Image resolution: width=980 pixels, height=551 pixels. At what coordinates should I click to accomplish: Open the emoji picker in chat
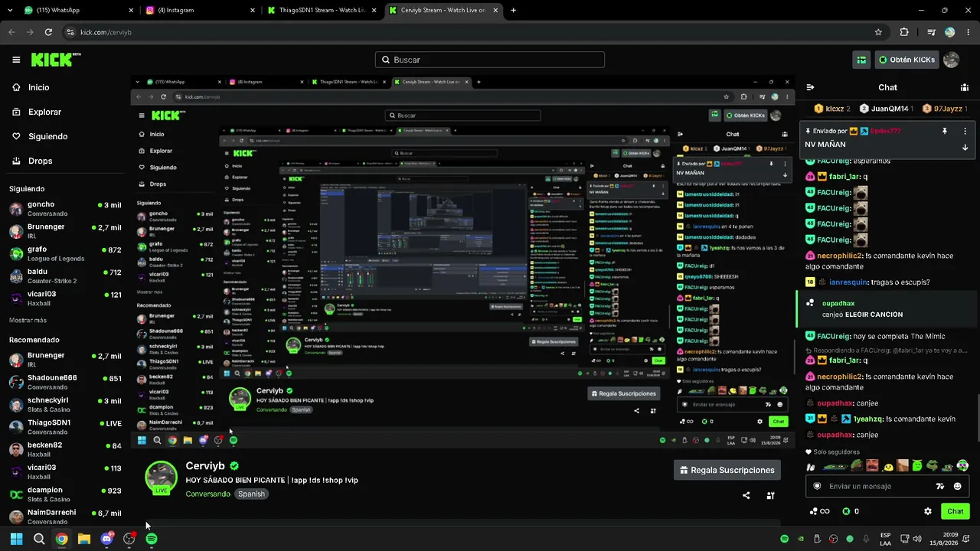[958, 486]
